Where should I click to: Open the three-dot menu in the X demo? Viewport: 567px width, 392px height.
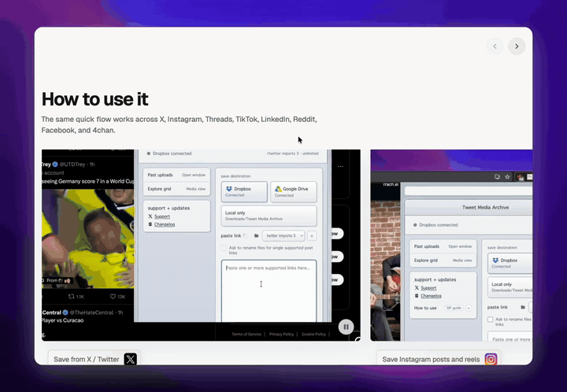pyautogui.click(x=341, y=167)
